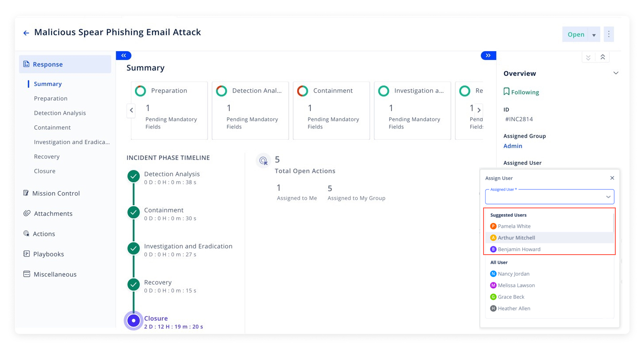This screenshot has width=644, height=348.
Task: Open the Open status dropdown arrow
Action: [594, 35]
